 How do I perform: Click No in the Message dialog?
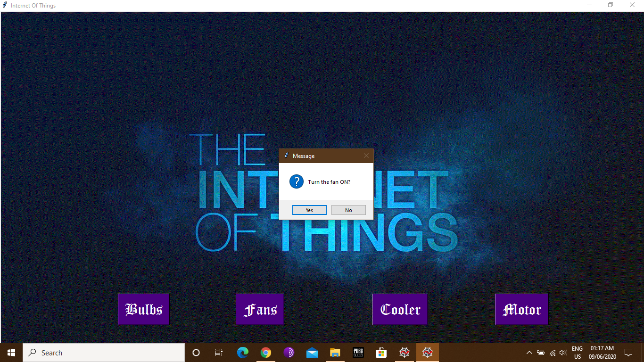point(348,210)
